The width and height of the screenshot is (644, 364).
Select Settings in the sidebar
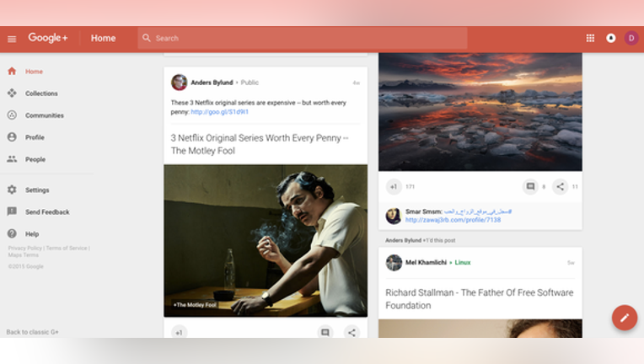click(37, 190)
